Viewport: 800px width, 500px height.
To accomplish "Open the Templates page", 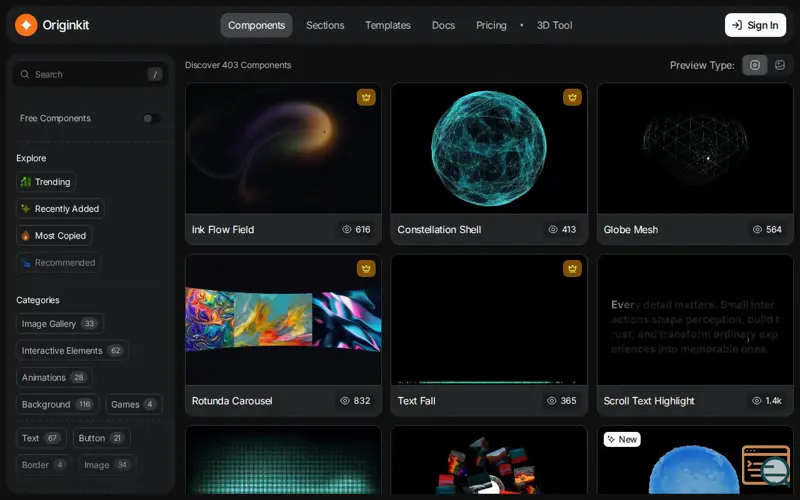I will click(388, 25).
